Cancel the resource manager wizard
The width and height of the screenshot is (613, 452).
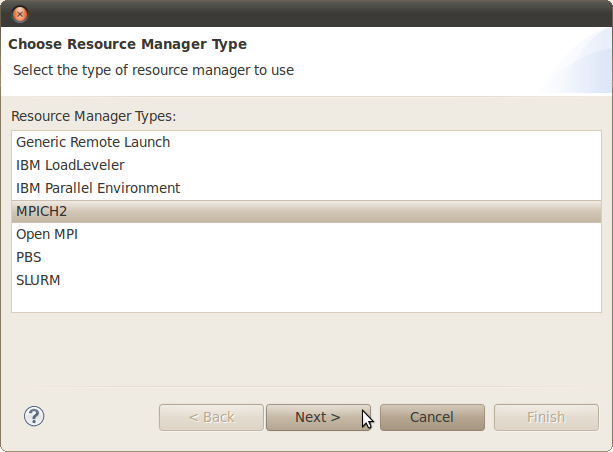(x=432, y=418)
